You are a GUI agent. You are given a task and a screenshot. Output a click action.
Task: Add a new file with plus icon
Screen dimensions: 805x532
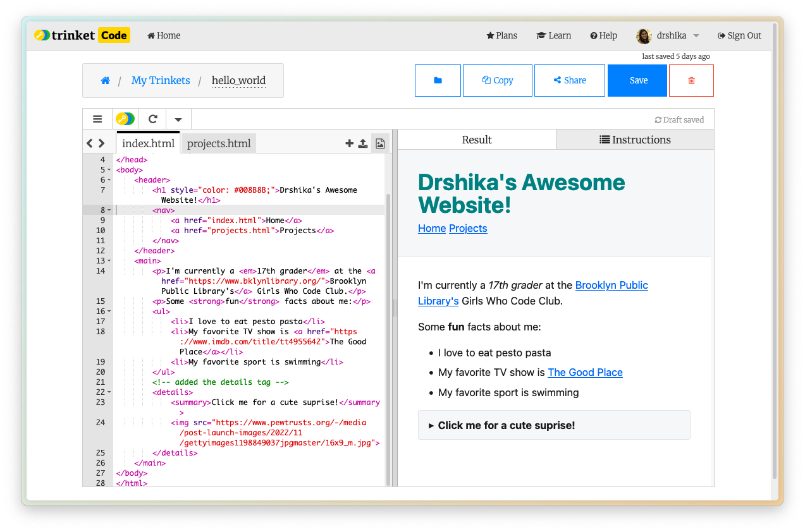(349, 143)
